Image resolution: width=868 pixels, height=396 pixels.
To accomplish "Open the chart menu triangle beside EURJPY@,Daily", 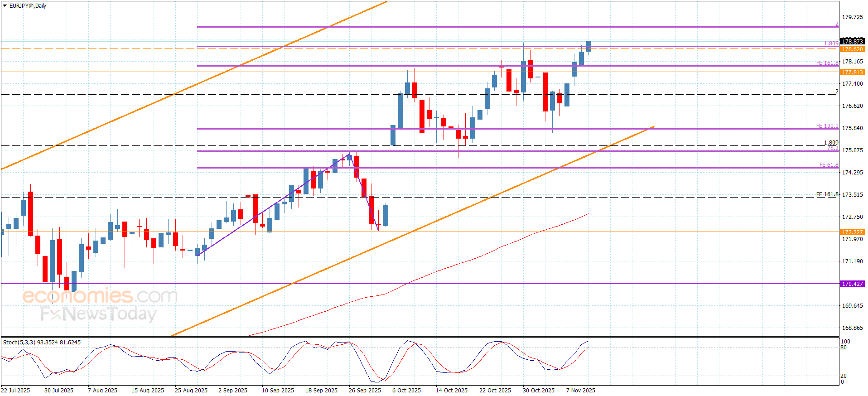I will tap(5, 6).
